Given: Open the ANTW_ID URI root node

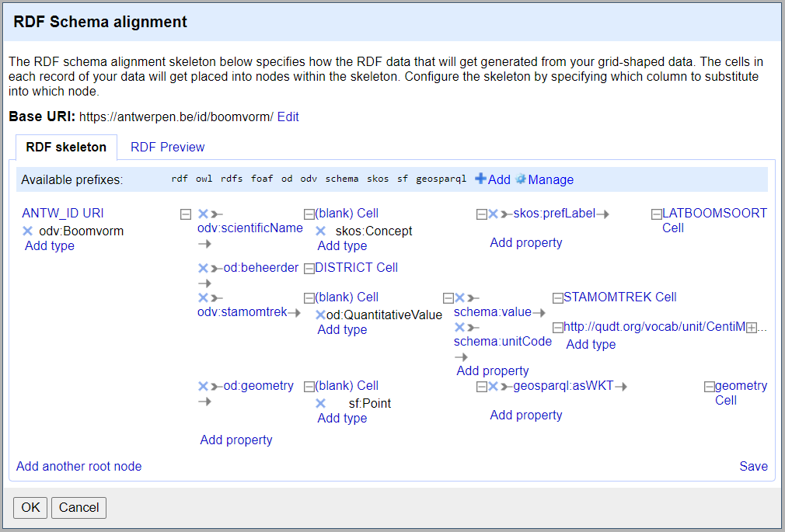Looking at the screenshot, I should [x=63, y=214].
